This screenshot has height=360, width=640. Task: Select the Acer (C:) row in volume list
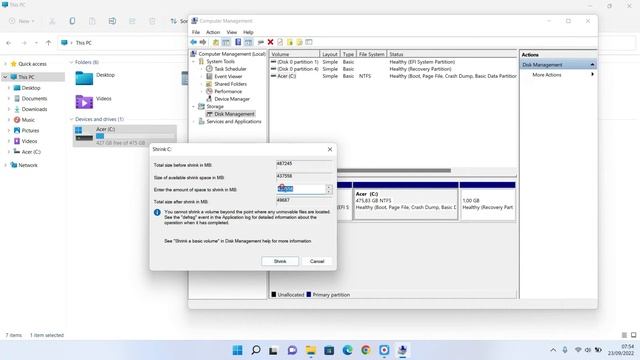(393, 76)
